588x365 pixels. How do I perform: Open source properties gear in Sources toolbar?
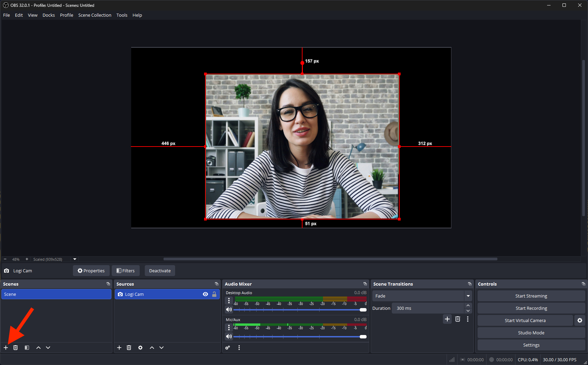[x=140, y=348]
